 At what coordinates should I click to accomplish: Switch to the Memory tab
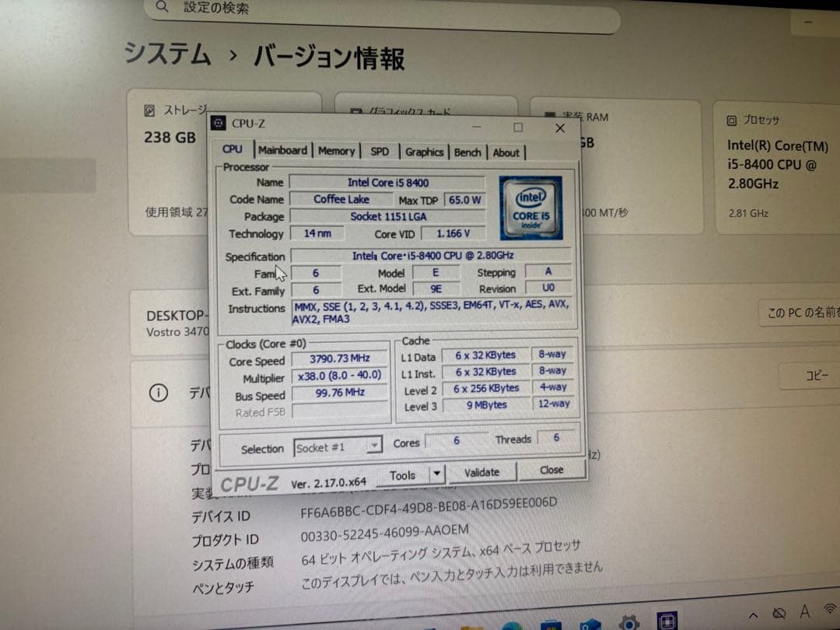pos(337,152)
